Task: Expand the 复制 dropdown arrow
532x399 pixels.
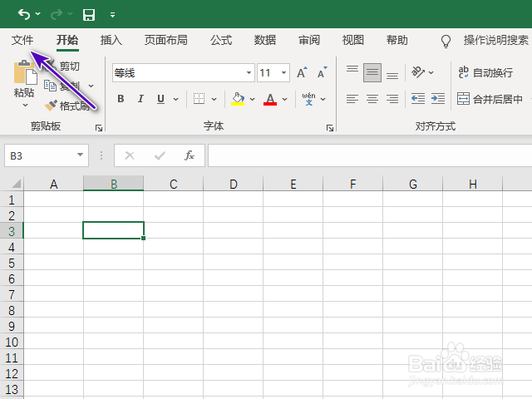Action: point(91,86)
